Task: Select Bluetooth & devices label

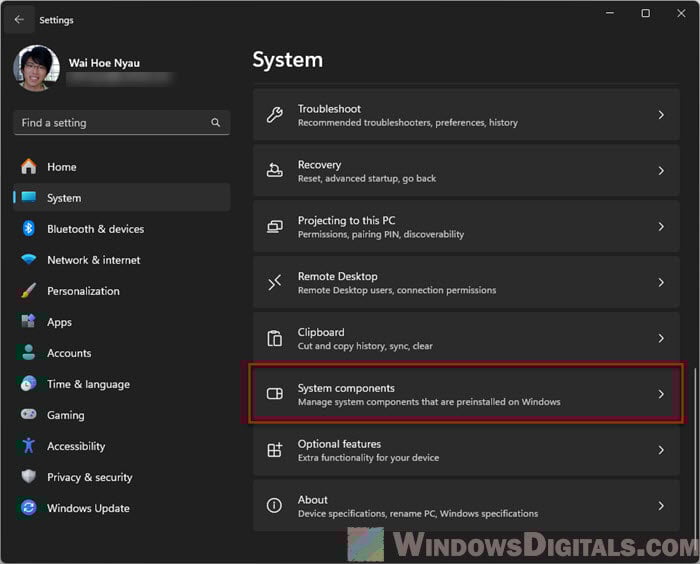Action: click(96, 229)
